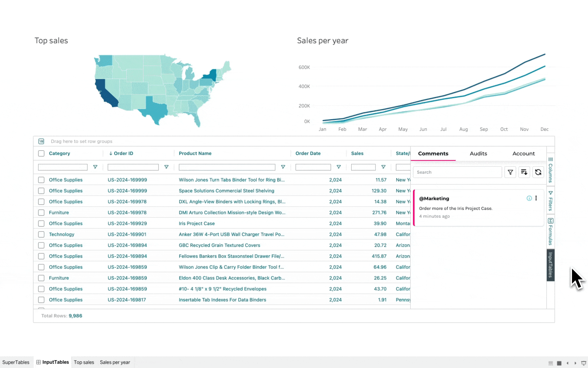The image size is (588, 368).
Task: Open the Product Name column filter icon
Action: pyautogui.click(x=283, y=167)
